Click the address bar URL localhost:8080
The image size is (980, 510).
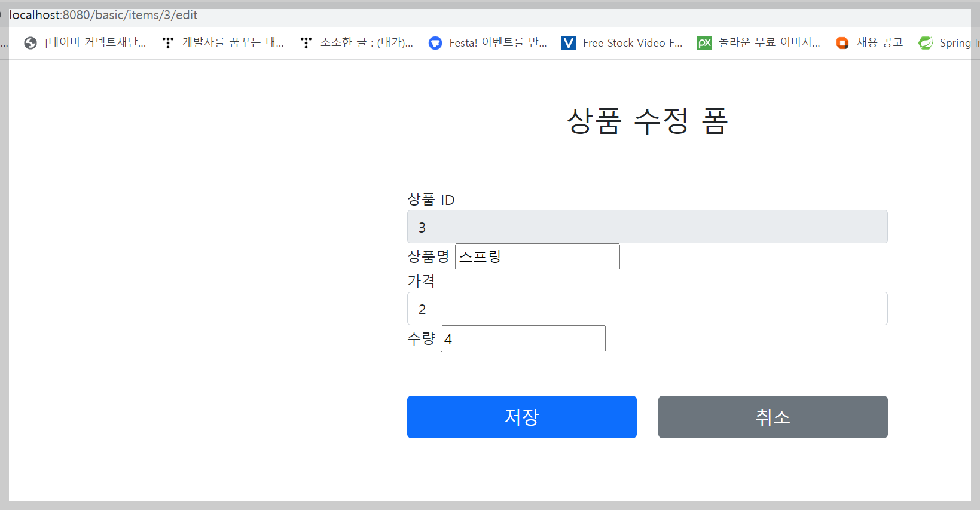[103, 15]
